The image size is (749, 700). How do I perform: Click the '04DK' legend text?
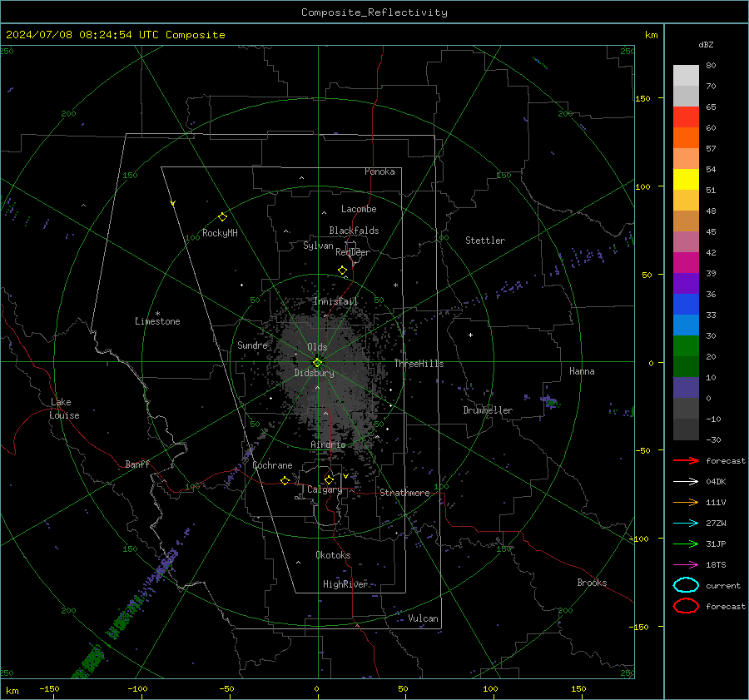pyautogui.click(x=716, y=482)
